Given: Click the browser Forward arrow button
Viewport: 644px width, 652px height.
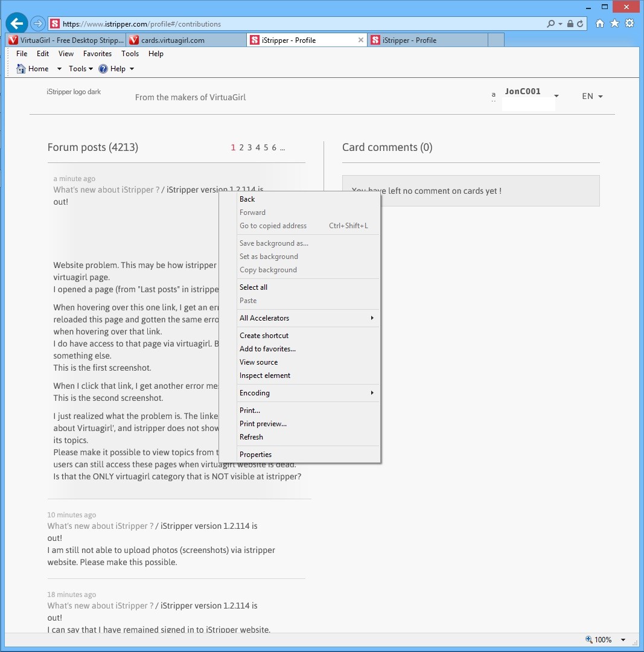Looking at the screenshot, I should [x=38, y=24].
